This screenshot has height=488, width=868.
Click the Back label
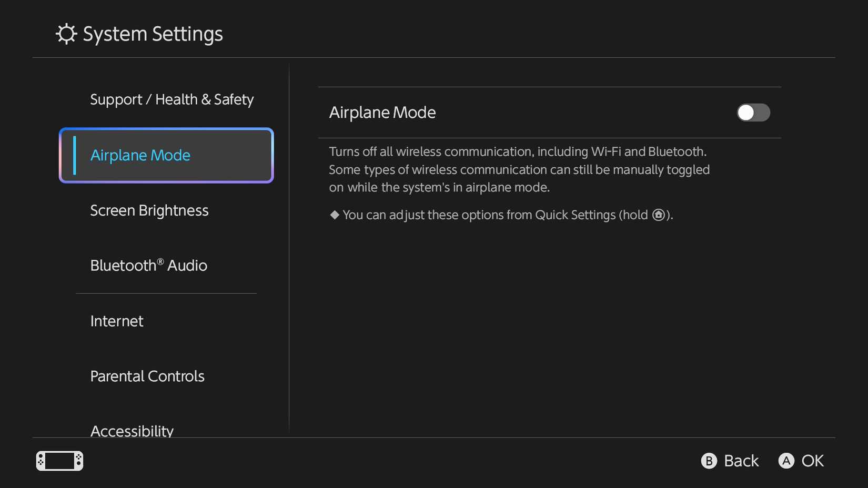pyautogui.click(x=741, y=461)
